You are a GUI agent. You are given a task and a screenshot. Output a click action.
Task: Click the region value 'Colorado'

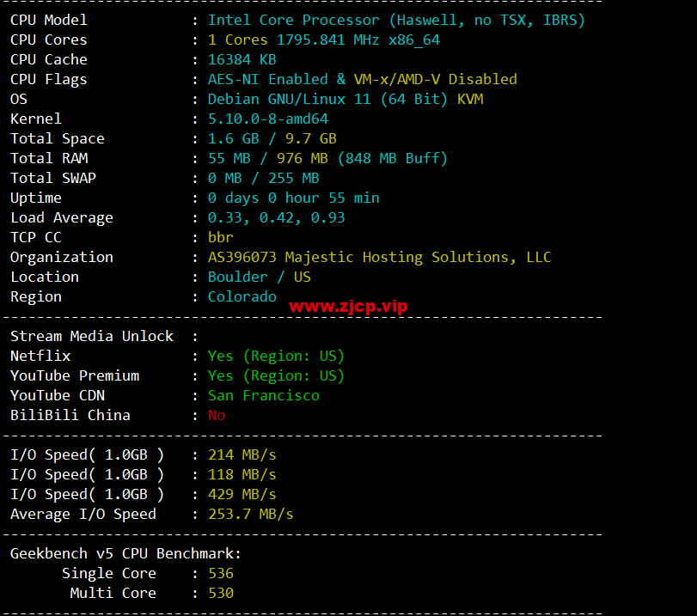[242, 297]
